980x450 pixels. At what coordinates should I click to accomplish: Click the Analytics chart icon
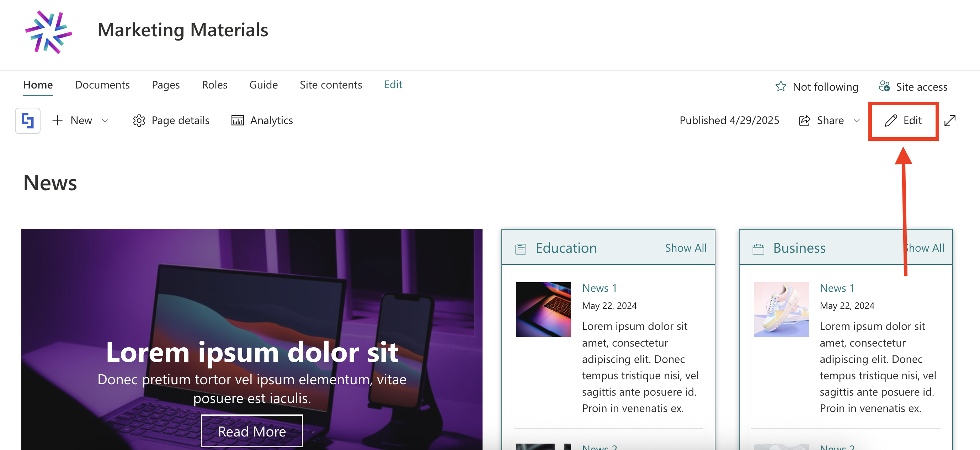238,120
